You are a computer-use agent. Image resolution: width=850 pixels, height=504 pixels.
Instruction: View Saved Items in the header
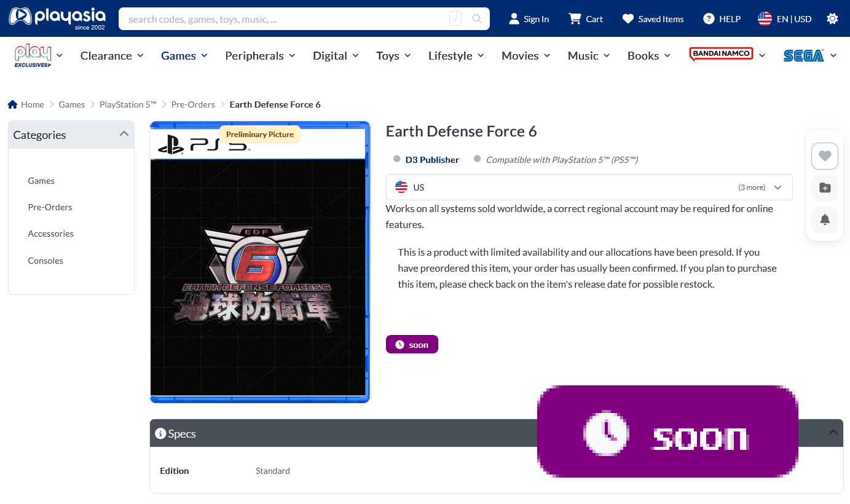click(x=653, y=19)
